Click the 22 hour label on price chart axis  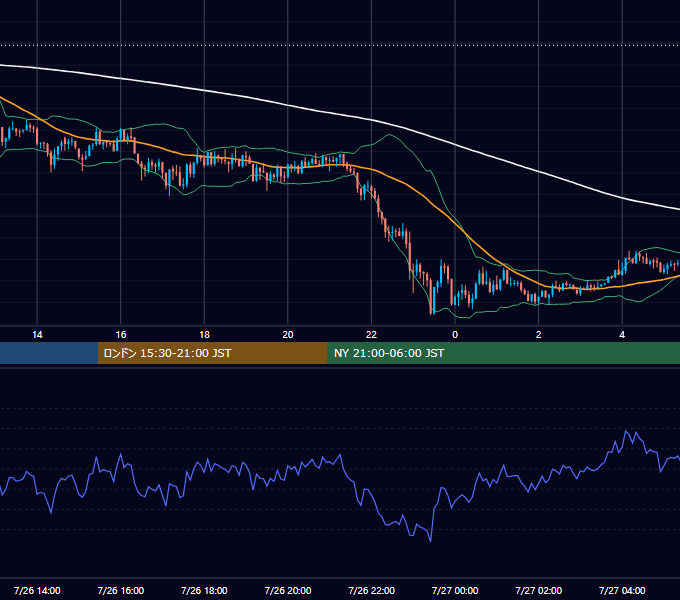371,335
